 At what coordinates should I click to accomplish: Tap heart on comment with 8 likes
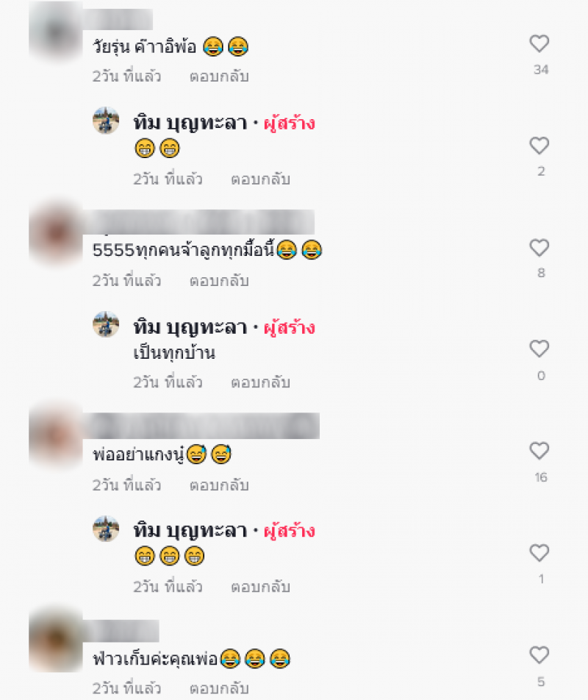pyautogui.click(x=539, y=248)
